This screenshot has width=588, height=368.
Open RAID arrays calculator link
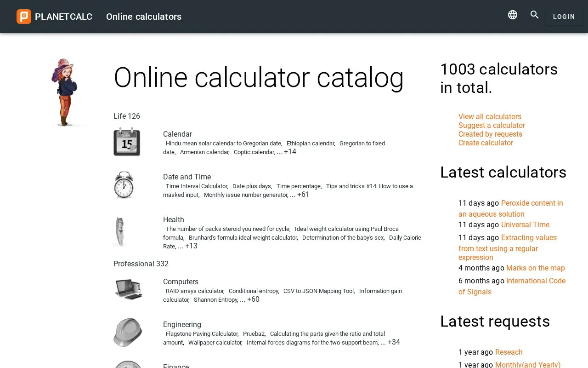click(x=195, y=291)
